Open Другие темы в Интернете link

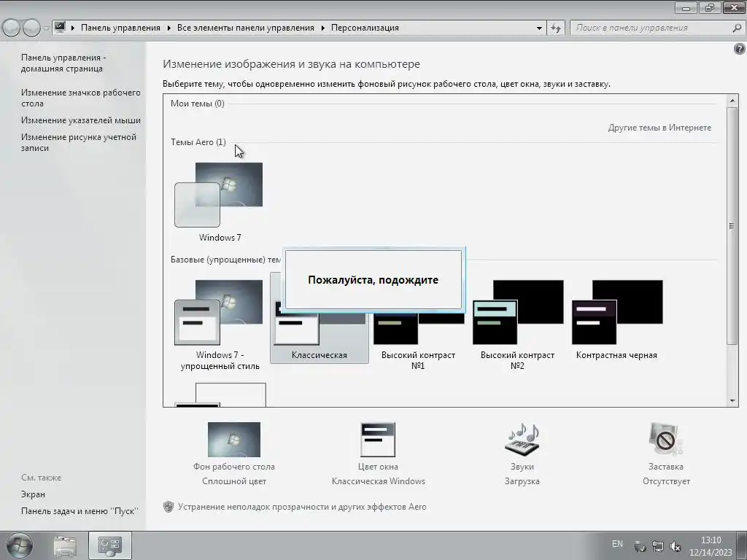659,128
